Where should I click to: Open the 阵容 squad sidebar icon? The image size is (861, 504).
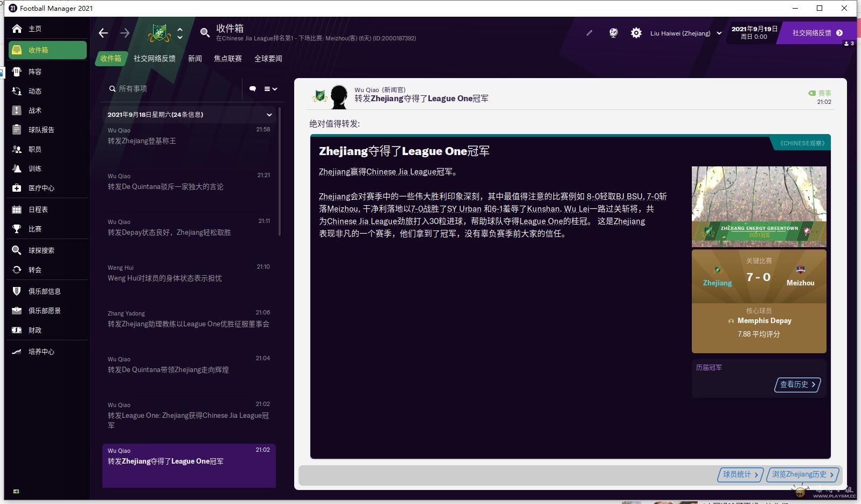pos(17,72)
